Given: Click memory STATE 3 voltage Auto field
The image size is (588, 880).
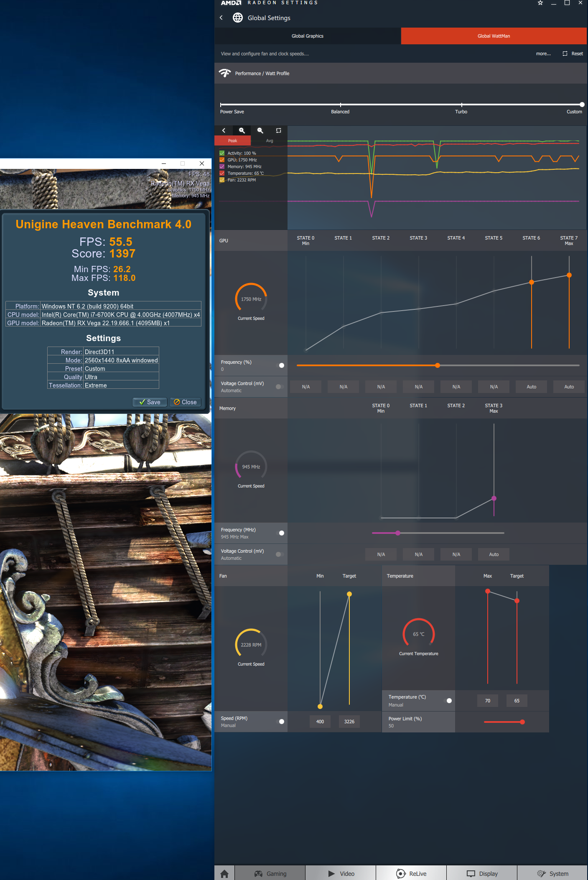Looking at the screenshot, I should point(494,554).
